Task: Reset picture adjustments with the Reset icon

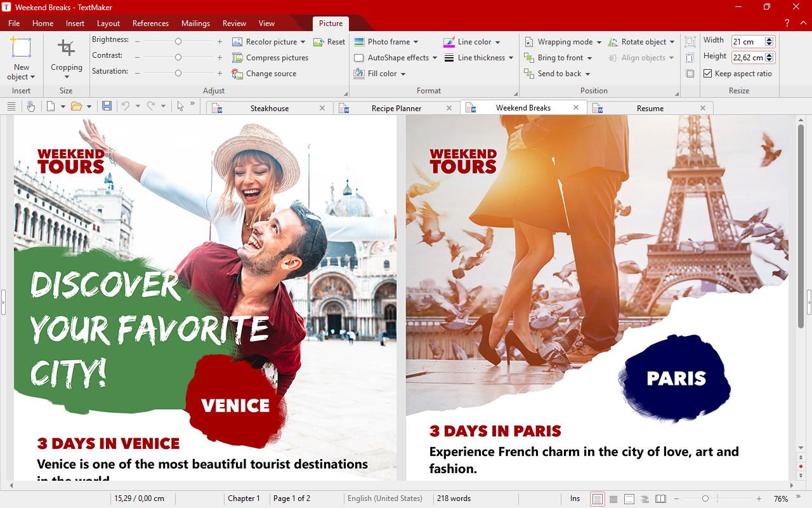Action: coord(318,42)
